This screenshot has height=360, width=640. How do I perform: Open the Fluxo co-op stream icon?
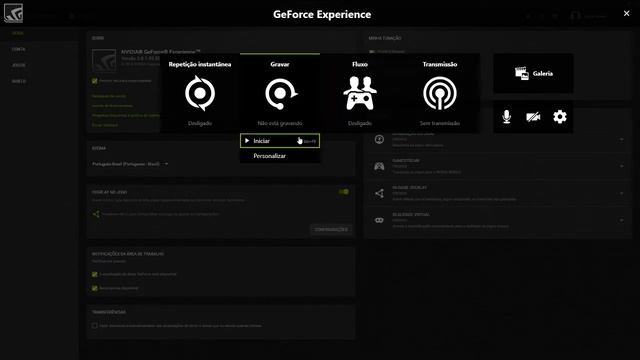(x=360, y=93)
